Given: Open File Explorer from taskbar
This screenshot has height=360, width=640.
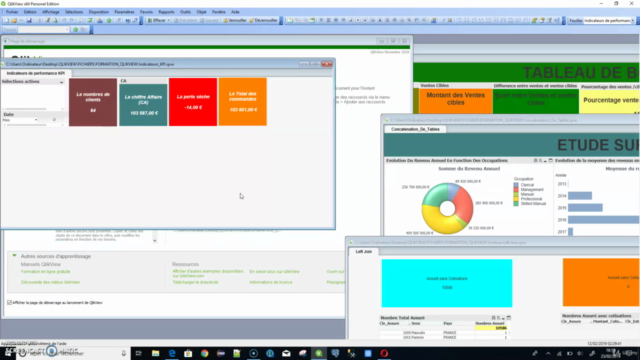Looking at the screenshot, I should pyautogui.click(x=155, y=353).
